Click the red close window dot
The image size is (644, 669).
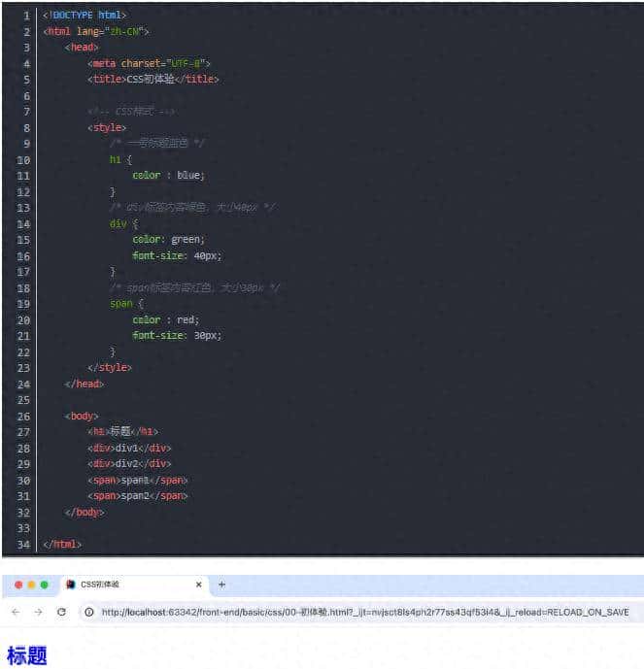pyautogui.click(x=18, y=585)
